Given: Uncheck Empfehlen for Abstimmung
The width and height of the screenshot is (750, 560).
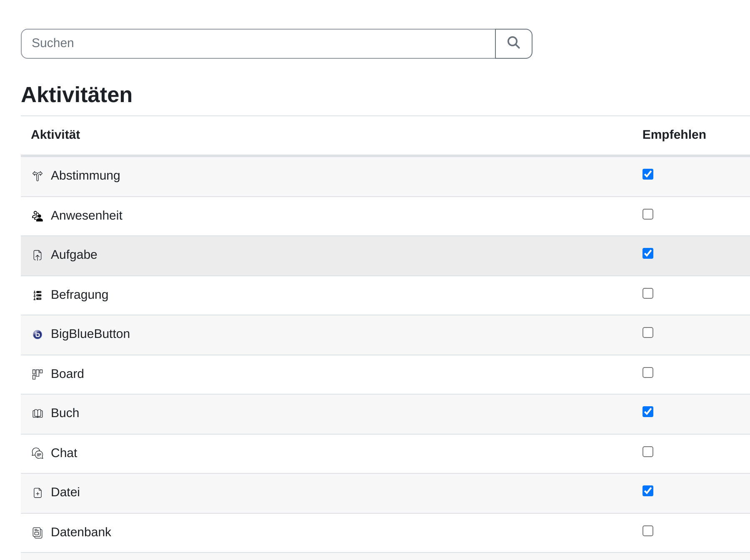Looking at the screenshot, I should [648, 174].
